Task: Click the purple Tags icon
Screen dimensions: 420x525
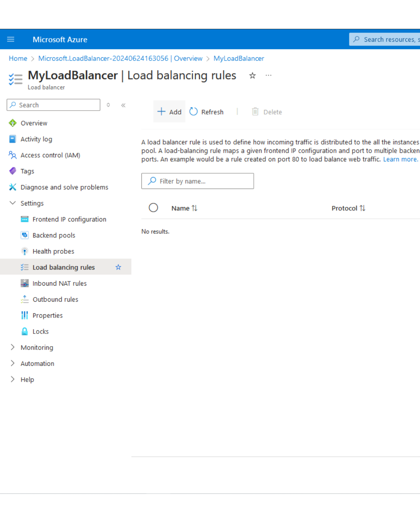Action: click(x=13, y=171)
